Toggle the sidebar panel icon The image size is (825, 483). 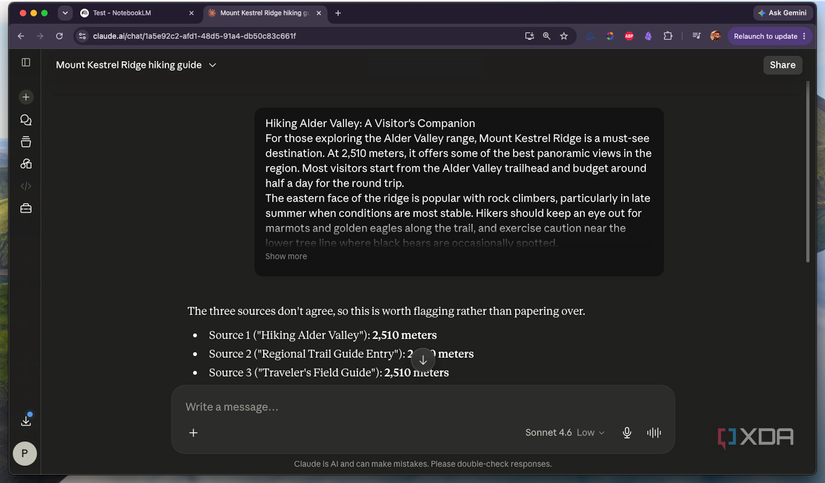(26, 63)
